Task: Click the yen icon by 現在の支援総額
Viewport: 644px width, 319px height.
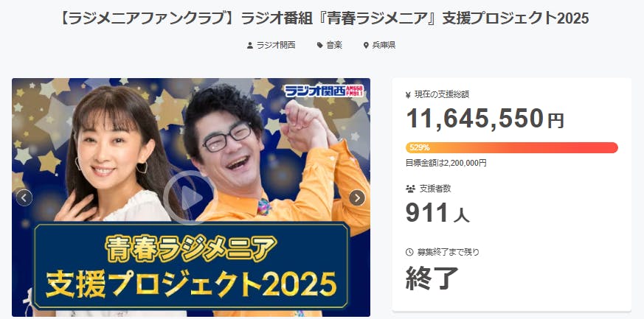Action: 408,95
